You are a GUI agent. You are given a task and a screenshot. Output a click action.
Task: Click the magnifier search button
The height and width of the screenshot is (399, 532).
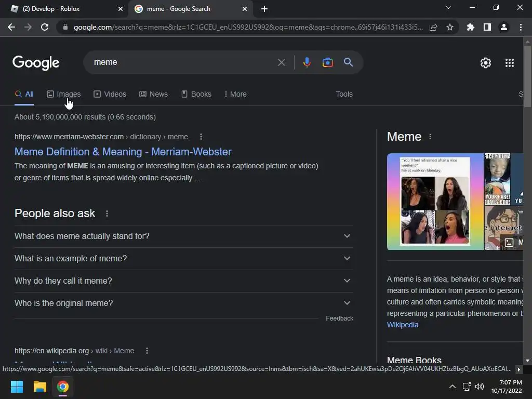tap(348, 62)
